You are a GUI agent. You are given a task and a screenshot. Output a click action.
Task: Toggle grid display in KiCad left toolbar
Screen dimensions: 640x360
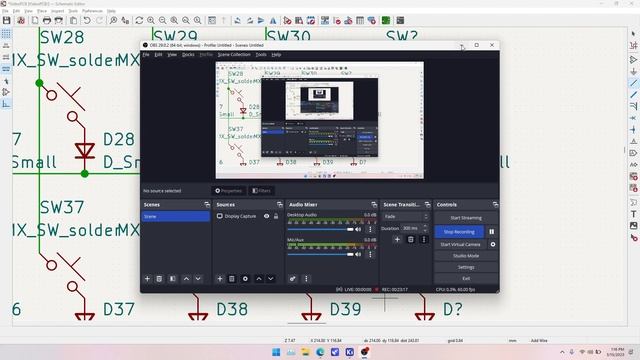[x=6, y=33]
